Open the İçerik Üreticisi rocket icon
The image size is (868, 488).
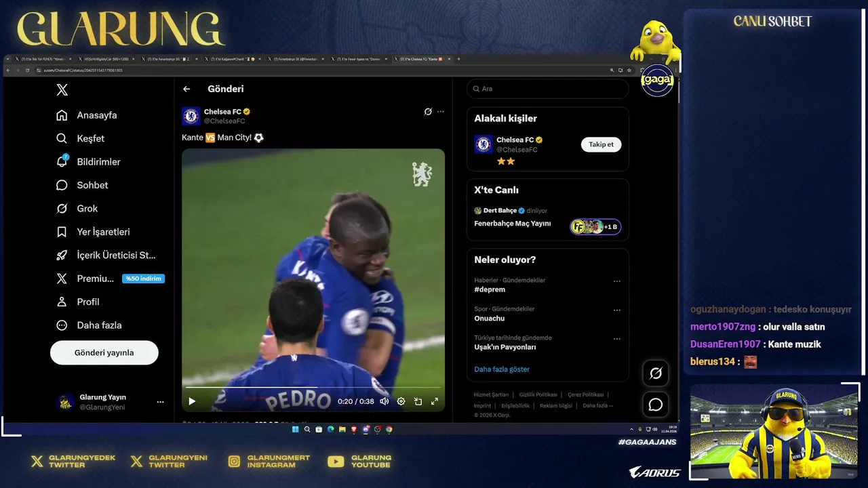point(62,255)
